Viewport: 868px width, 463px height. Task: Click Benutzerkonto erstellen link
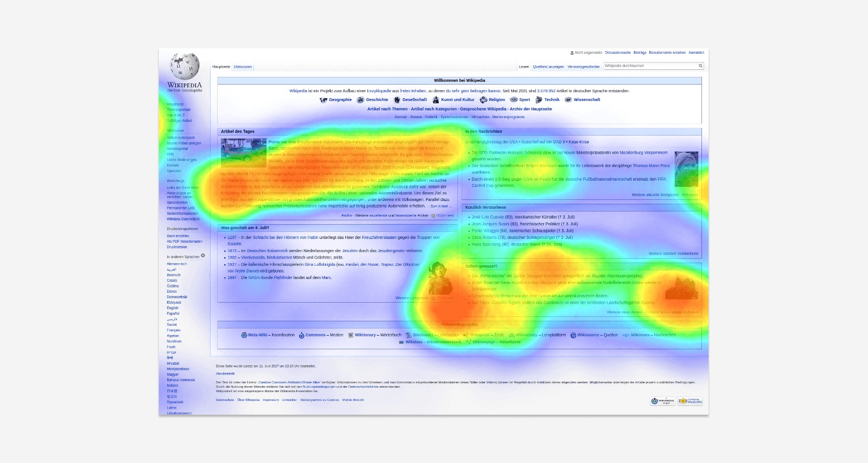667,53
